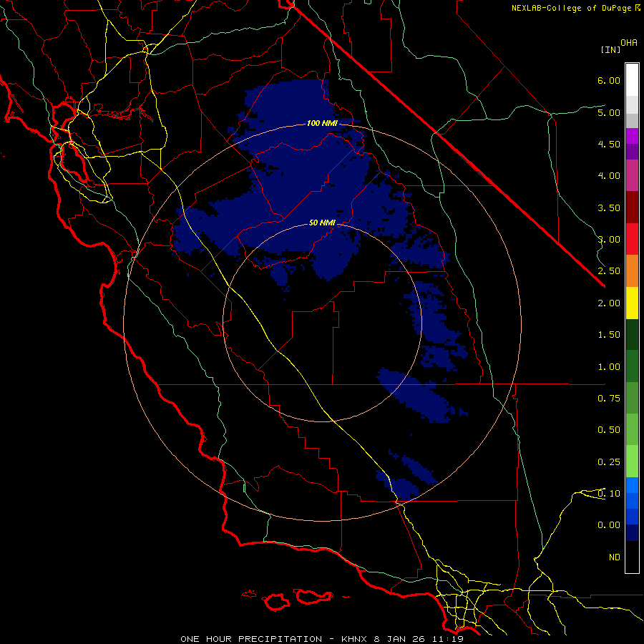Screen dimensions: 644x644
Task: Select the pink legend color block
Action: [x=632, y=175]
